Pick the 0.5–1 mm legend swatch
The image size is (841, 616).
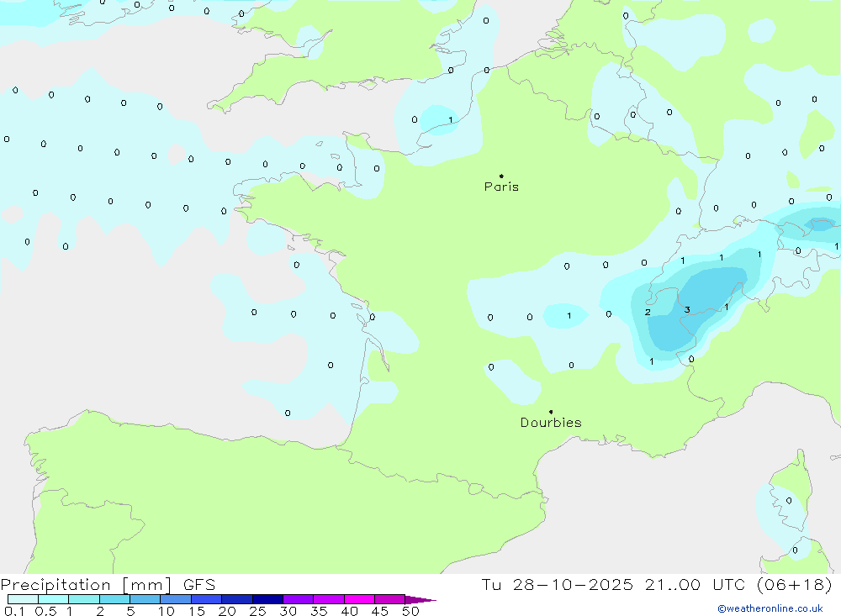[54, 599]
